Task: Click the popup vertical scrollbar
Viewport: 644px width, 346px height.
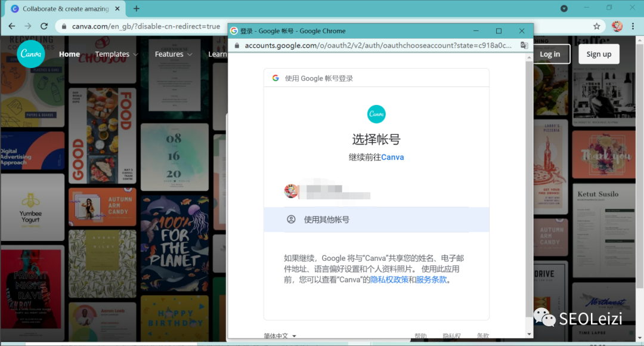Action: pos(529,189)
